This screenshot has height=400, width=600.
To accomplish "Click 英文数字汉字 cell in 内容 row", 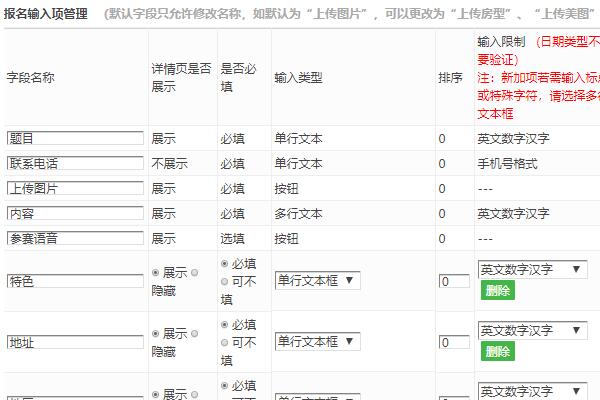I will 514,214.
